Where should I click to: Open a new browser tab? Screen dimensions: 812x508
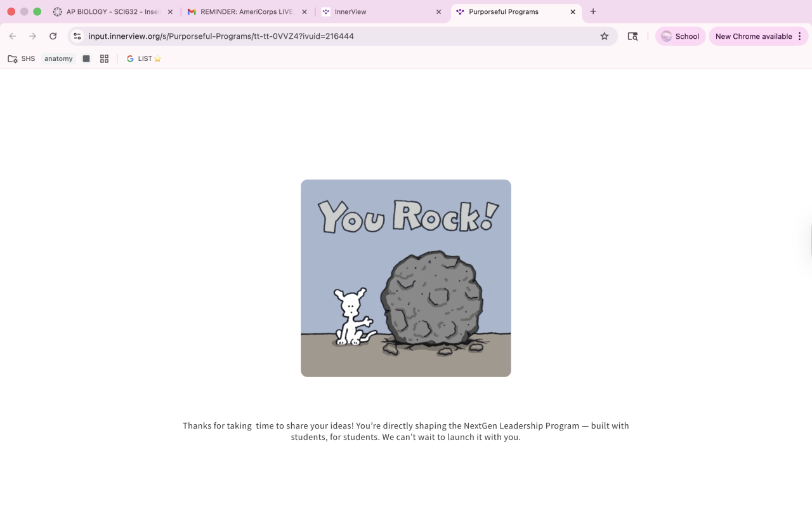tap(593, 11)
